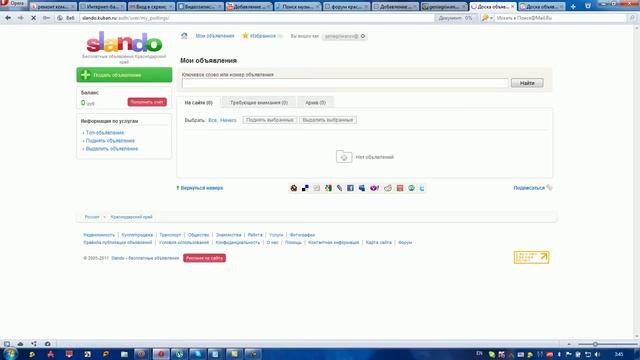Switch to the Требующие внимания (0) tab

(259, 102)
